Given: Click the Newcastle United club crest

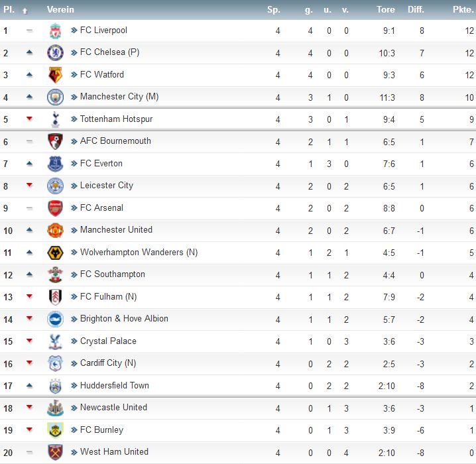Looking at the screenshot, I should pos(55,408).
